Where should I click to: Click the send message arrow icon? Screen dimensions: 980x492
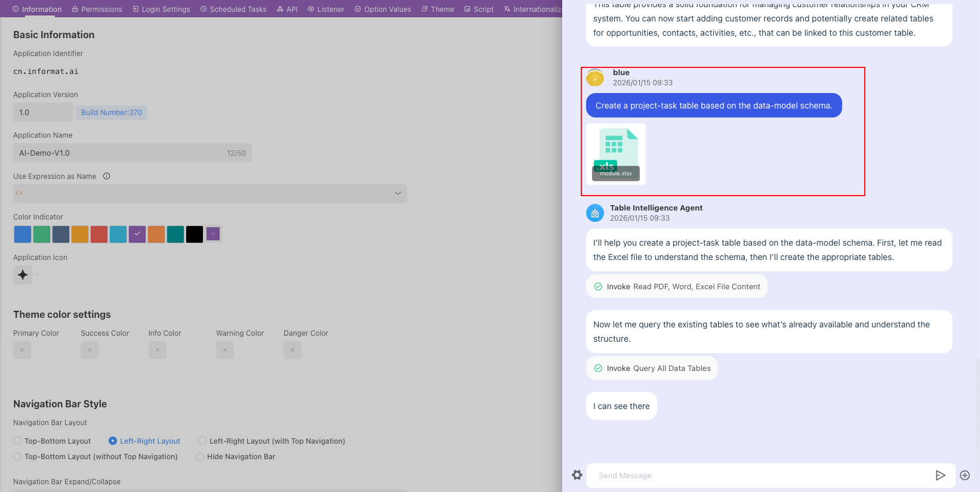point(940,475)
